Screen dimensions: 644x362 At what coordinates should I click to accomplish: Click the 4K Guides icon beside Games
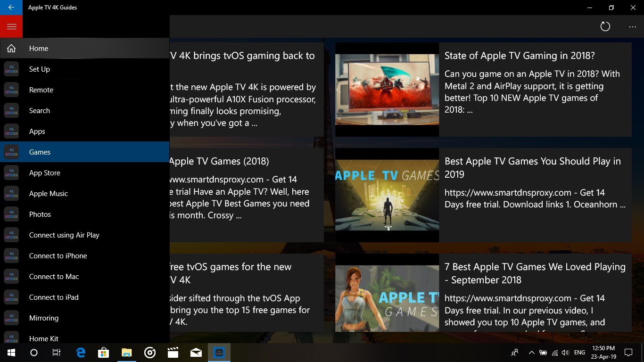click(x=11, y=152)
